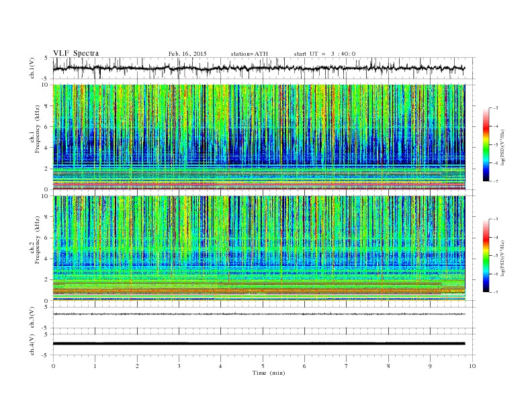The width and height of the screenshot is (532, 411).
Task: Click the ch.1 waveform trace panel
Action: coord(263,68)
